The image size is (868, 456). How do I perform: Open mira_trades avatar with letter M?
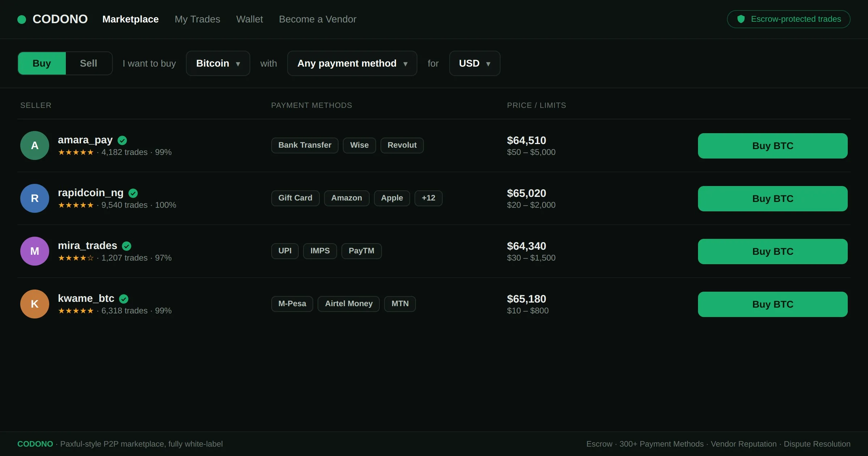[x=35, y=251]
